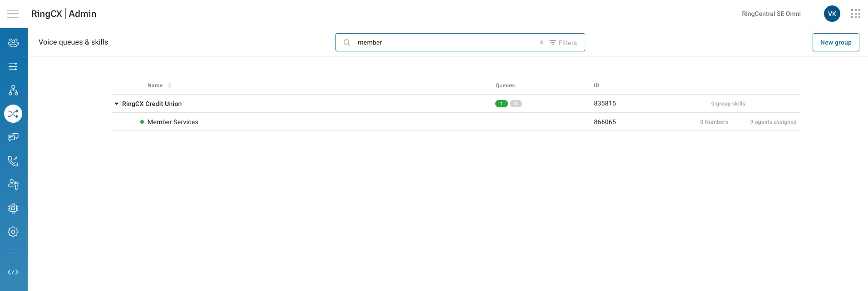Open the developer code icon in sidebar
The image size is (868, 291).
click(x=13, y=272)
